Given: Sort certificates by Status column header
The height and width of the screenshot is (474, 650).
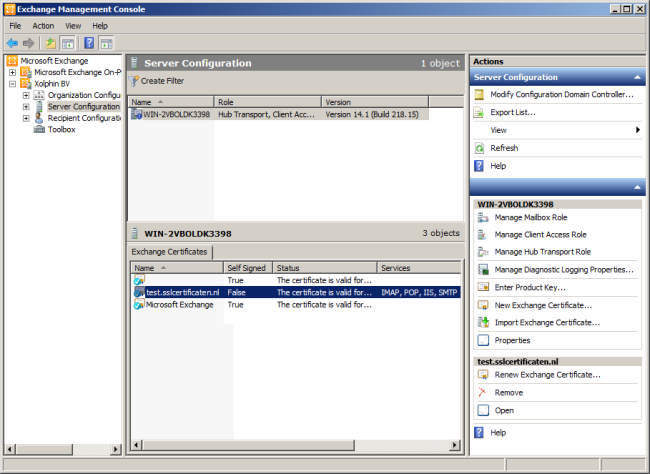Looking at the screenshot, I should (x=325, y=268).
